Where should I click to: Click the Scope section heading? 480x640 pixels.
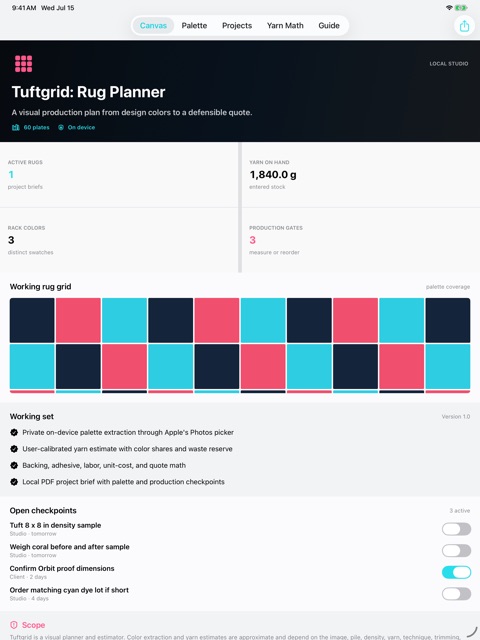tap(33, 625)
